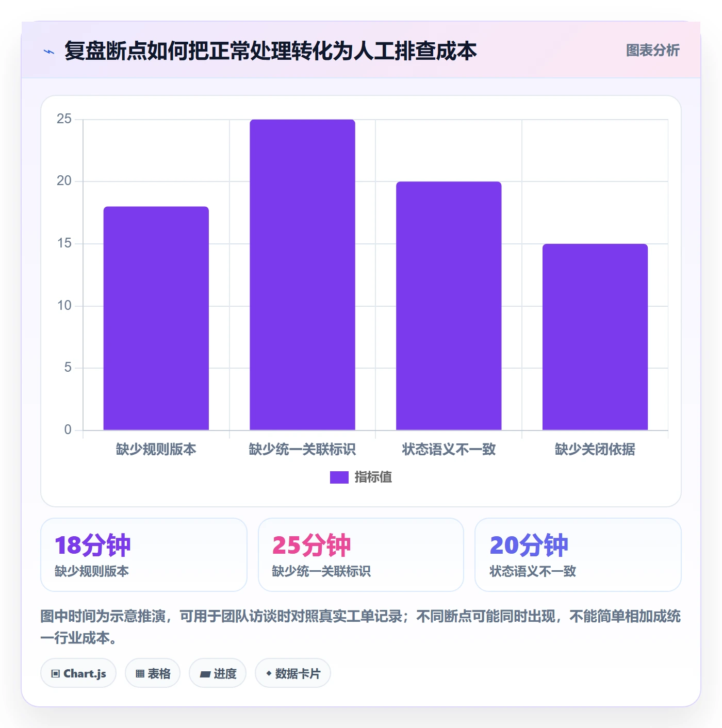Click the y-axis value 20
This screenshot has height=728, width=722.
(64, 181)
